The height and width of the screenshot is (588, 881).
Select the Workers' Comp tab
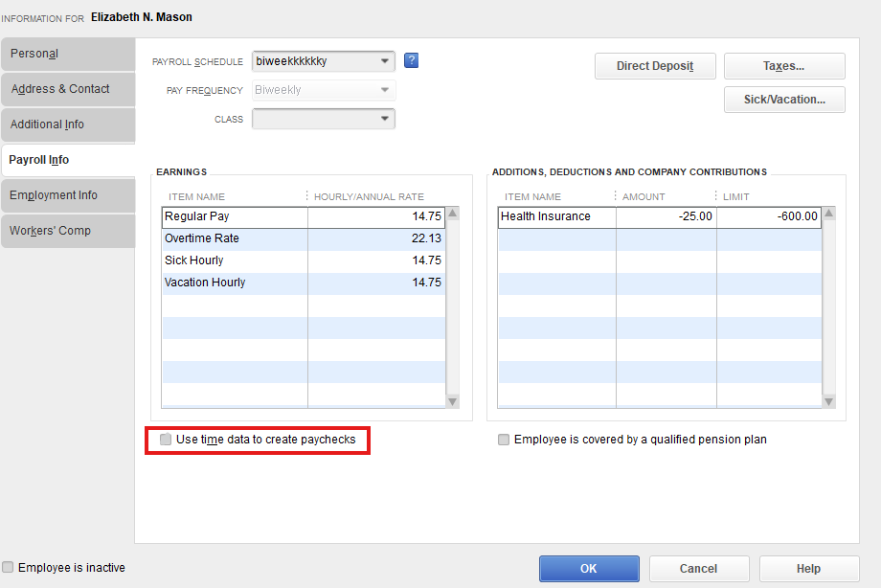[x=67, y=231]
